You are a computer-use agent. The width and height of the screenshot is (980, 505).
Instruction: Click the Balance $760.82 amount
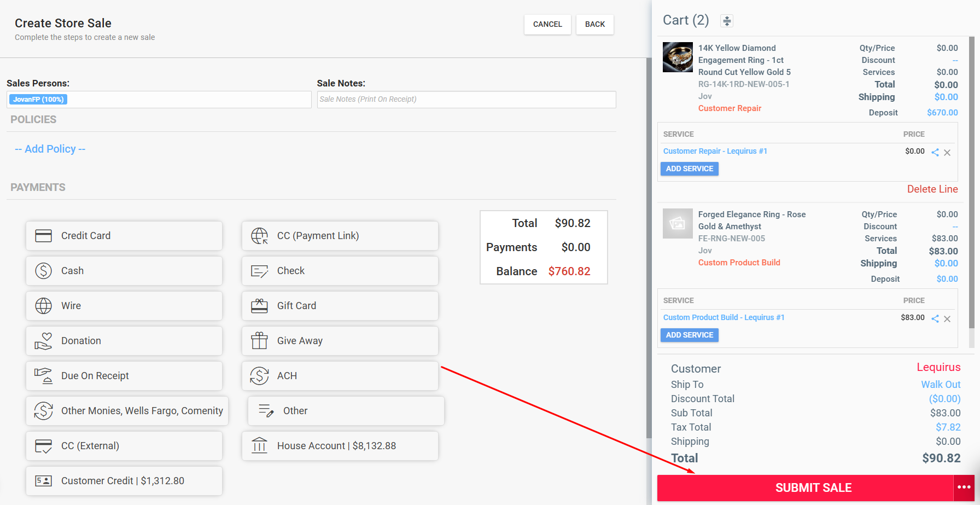(x=569, y=271)
